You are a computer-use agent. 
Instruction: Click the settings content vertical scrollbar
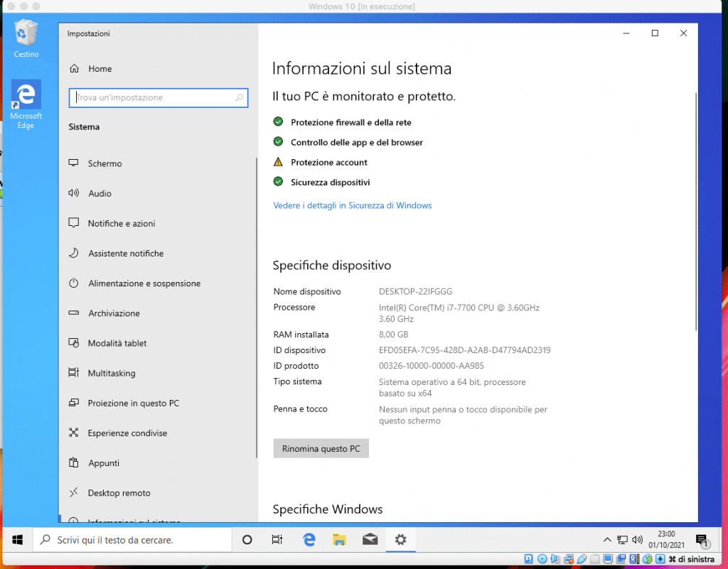coord(695,212)
